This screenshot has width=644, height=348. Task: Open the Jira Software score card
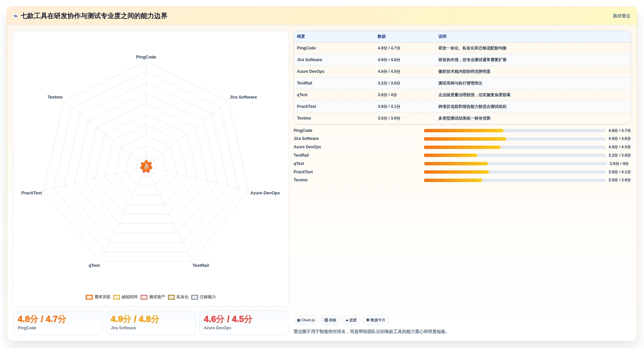click(151, 323)
